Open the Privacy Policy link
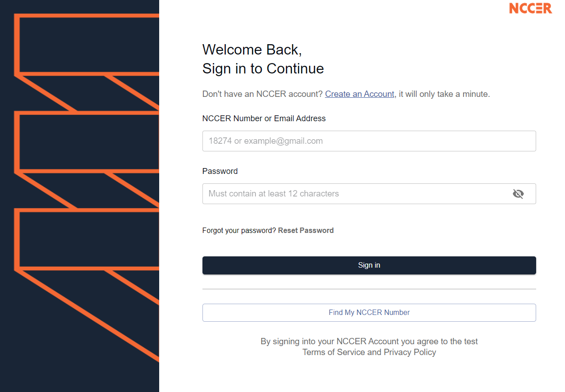565x392 pixels. click(x=409, y=352)
